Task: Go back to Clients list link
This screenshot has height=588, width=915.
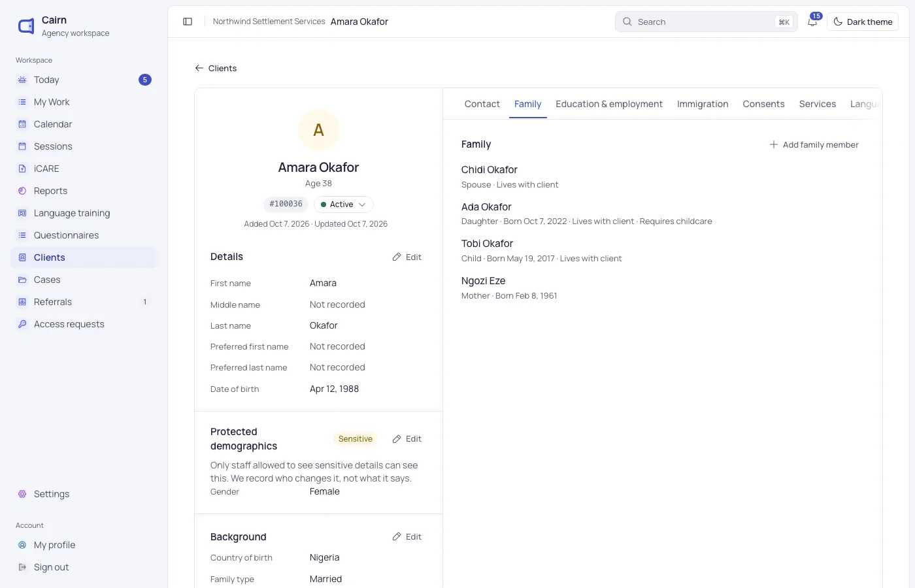Action: (x=216, y=68)
